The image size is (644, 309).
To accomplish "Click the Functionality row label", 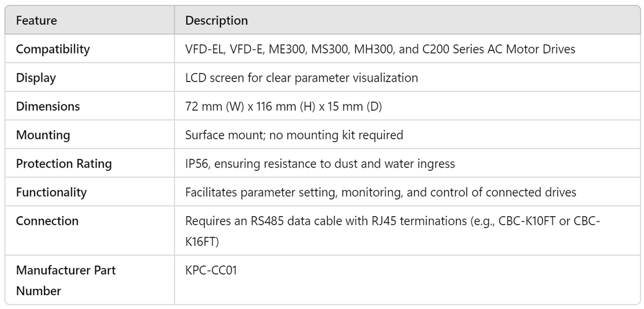I will pyautogui.click(x=51, y=192).
